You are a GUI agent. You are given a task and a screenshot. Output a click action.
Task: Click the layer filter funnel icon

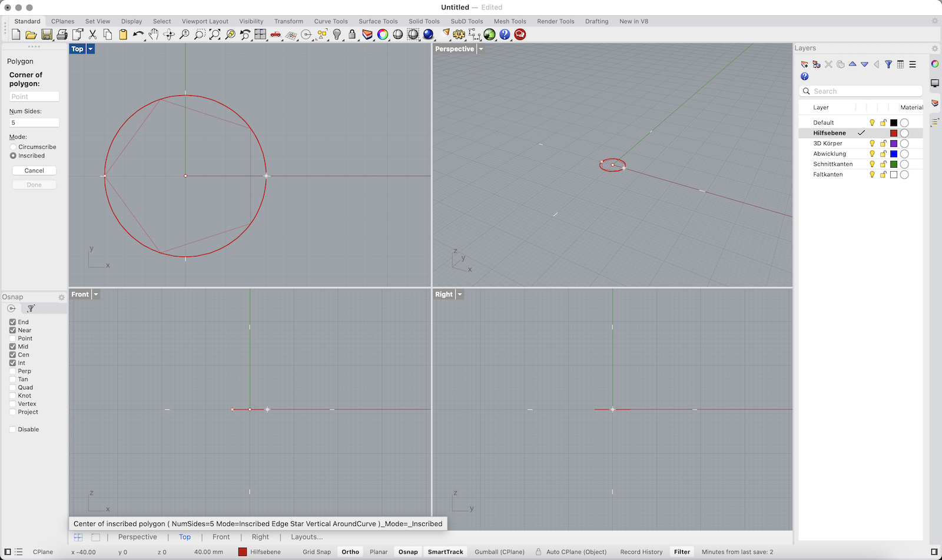pos(888,64)
